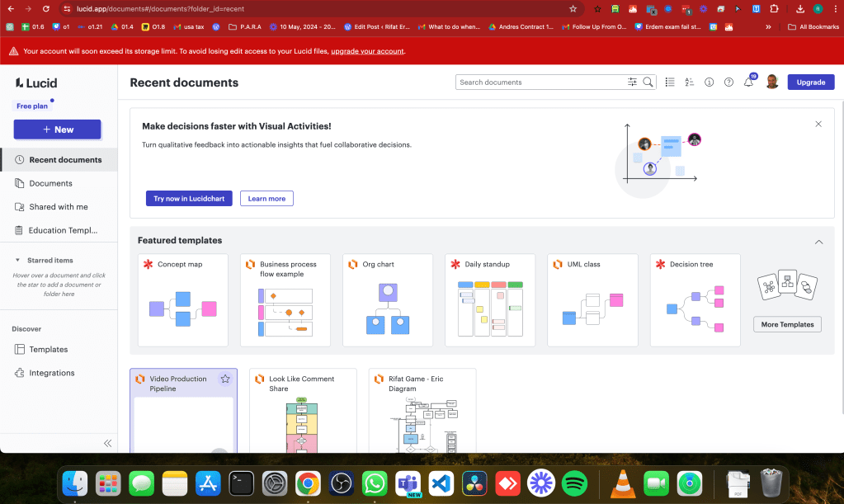Image resolution: width=844 pixels, height=504 pixels.
Task: Open Finder in the Dock
Action: [x=75, y=483]
